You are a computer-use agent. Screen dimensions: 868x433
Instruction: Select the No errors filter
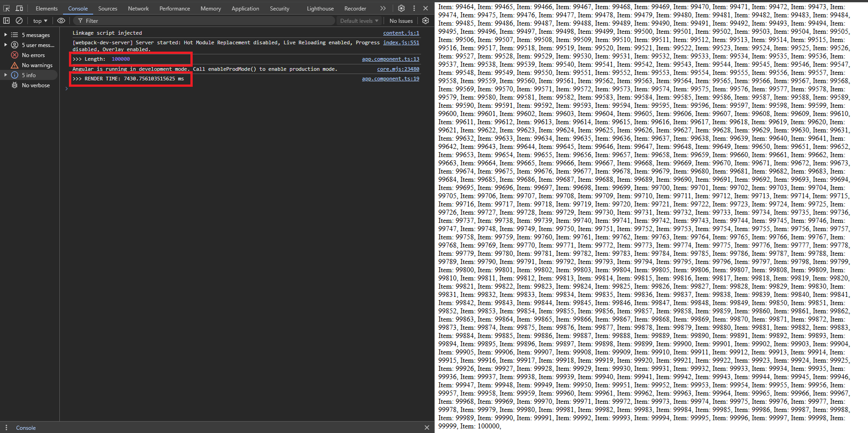tap(33, 55)
